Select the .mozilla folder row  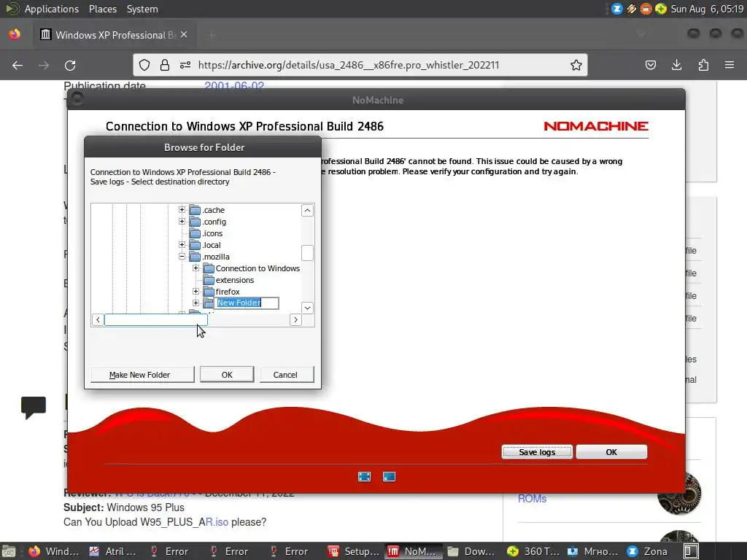coord(216,257)
